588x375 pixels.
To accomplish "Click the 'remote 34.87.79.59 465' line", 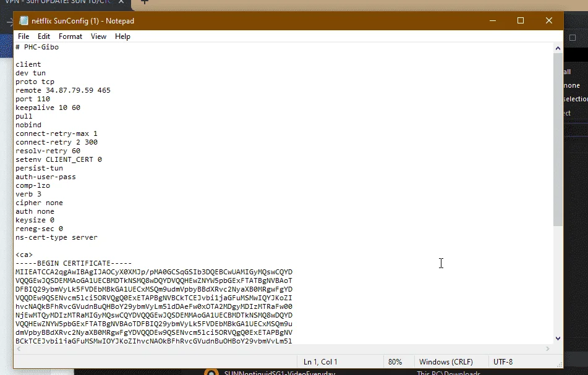I will pos(63,90).
